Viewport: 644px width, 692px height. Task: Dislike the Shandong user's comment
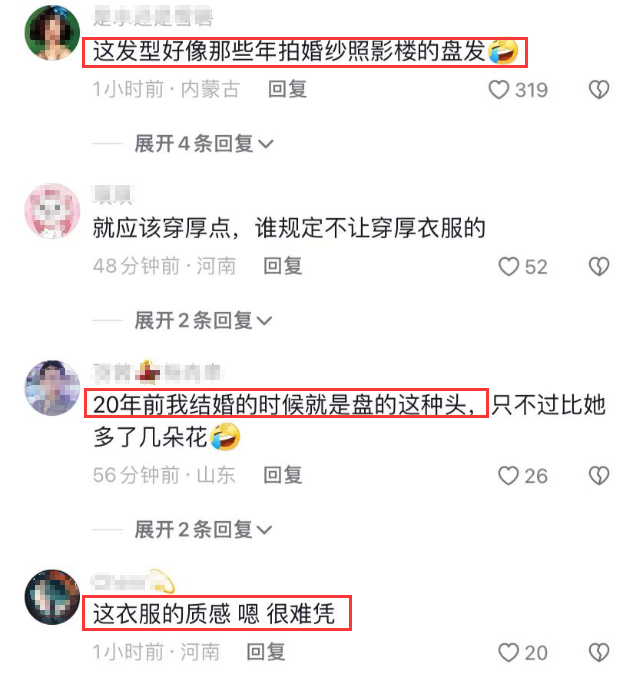[x=599, y=476]
